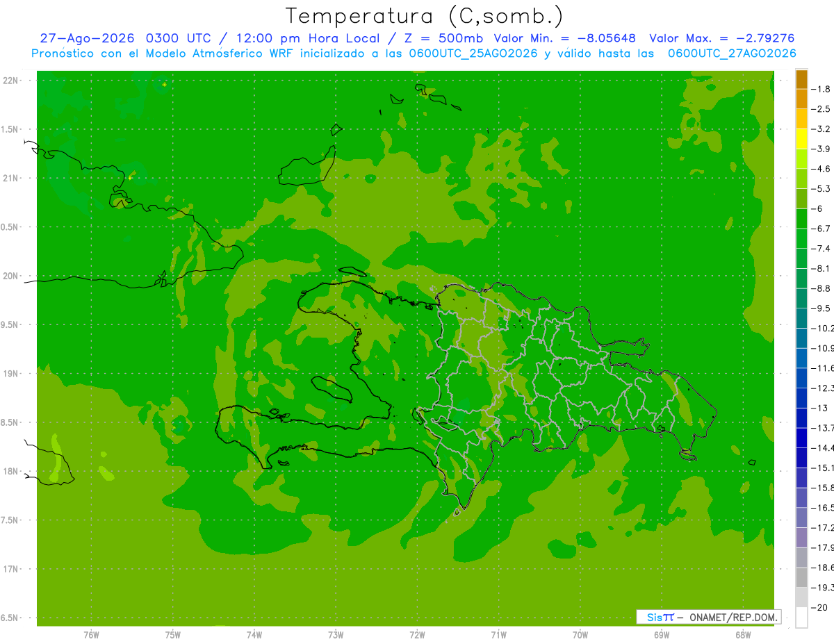Click the 75W longitude label
Screen dimensions: 834x644
coord(172,635)
